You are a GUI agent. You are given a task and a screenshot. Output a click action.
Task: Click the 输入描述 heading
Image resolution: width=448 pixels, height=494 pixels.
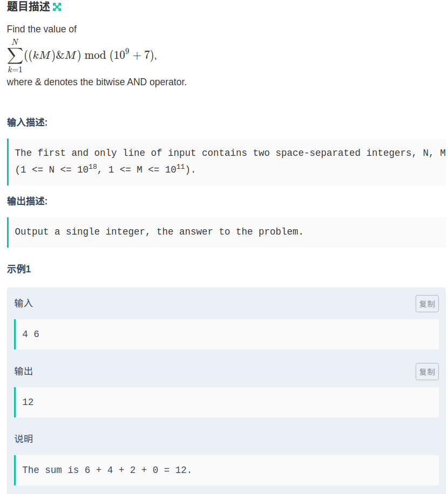[x=28, y=122]
